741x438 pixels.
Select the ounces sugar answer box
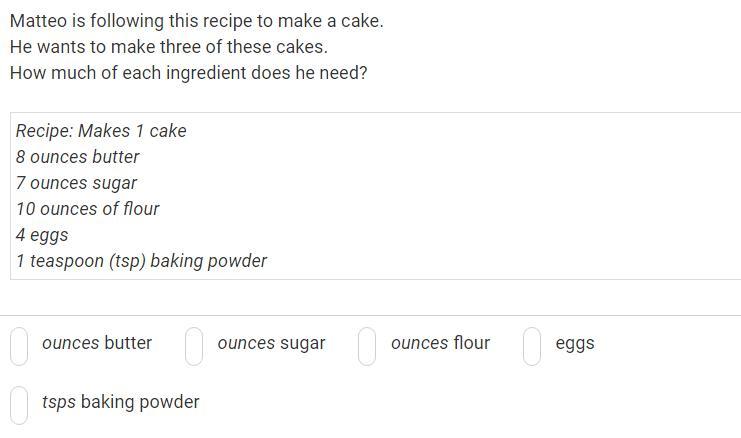click(194, 346)
